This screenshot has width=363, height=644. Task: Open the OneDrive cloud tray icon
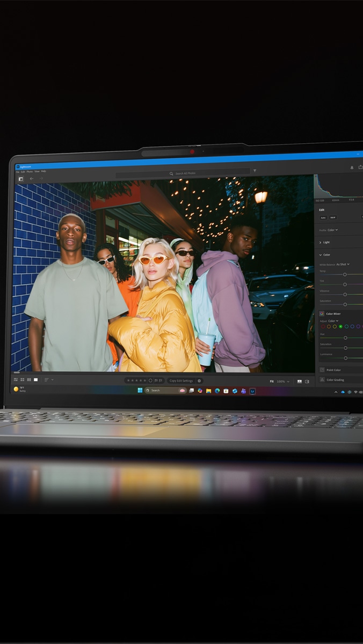coord(343,392)
